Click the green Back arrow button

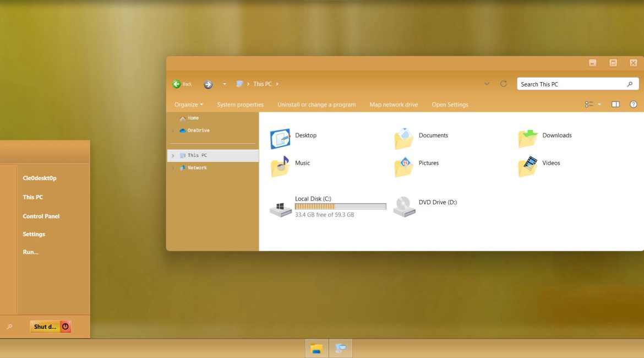177,84
